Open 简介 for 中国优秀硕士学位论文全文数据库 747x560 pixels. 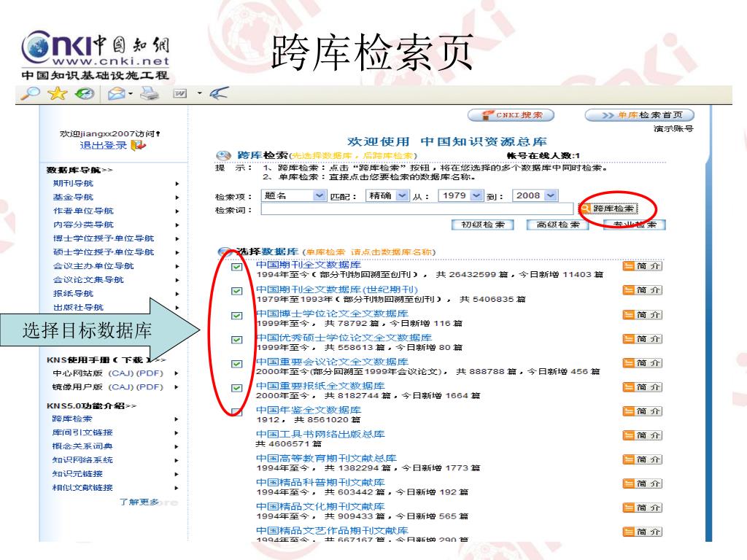click(x=642, y=339)
